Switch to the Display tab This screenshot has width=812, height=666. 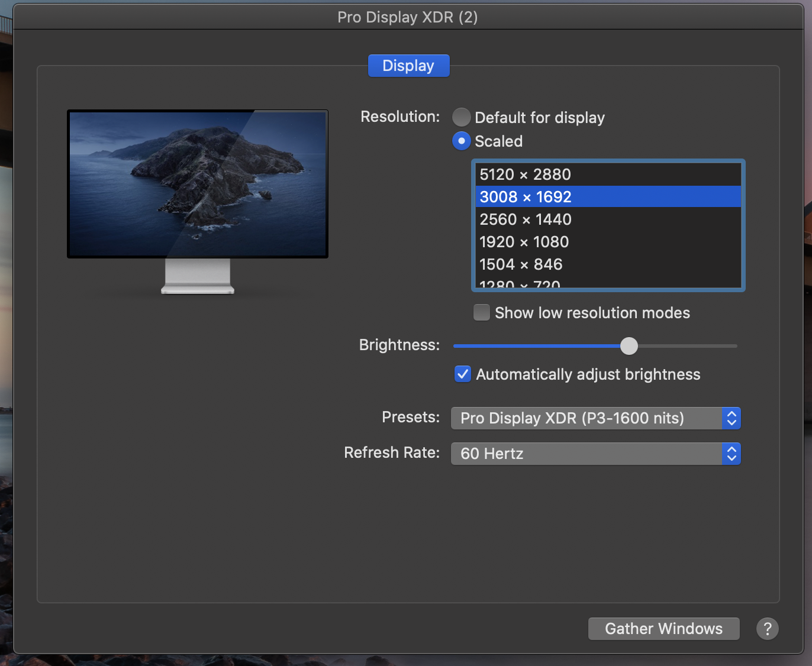(408, 66)
